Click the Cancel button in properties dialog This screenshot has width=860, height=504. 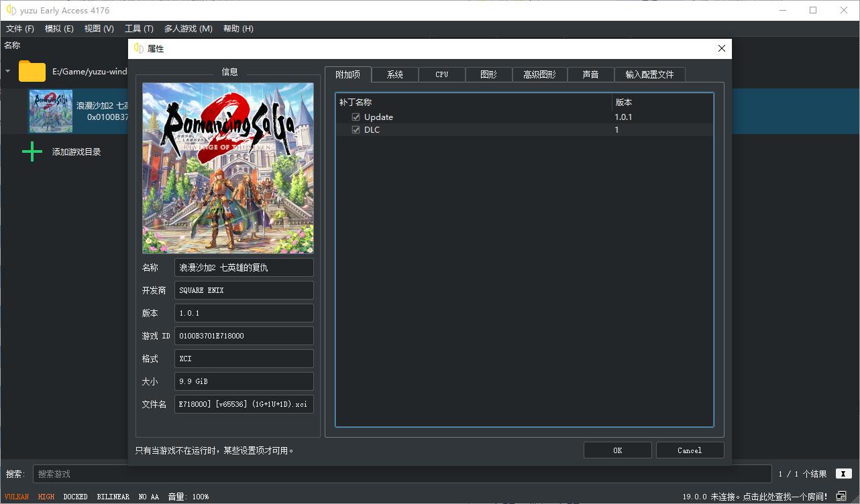tap(690, 450)
